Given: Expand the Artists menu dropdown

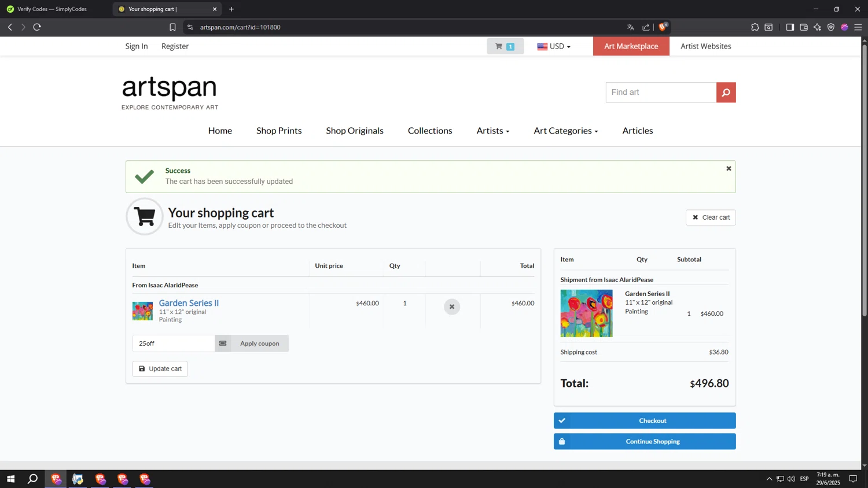Looking at the screenshot, I should tap(493, 131).
